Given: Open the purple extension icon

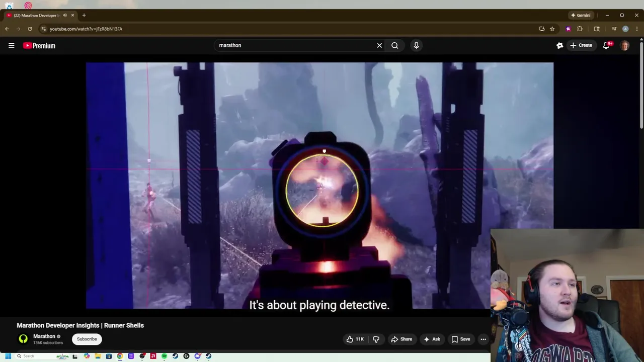Looking at the screenshot, I should (568, 29).
